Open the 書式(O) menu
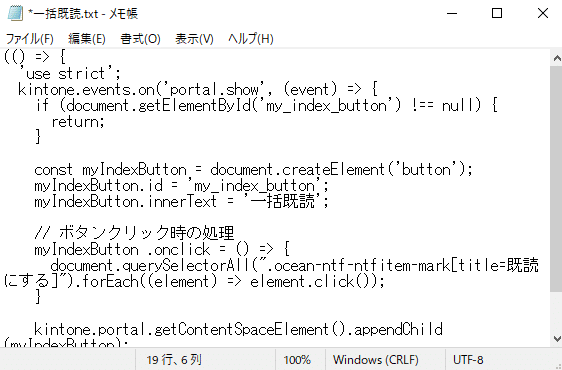Screen dimensions: 562x370 coord(140,38)
